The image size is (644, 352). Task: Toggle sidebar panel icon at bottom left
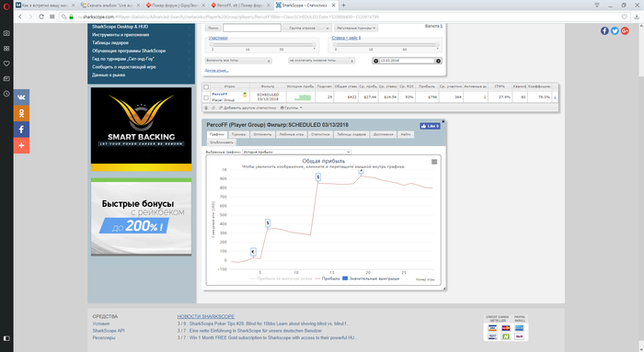click(x=6, y=338)
